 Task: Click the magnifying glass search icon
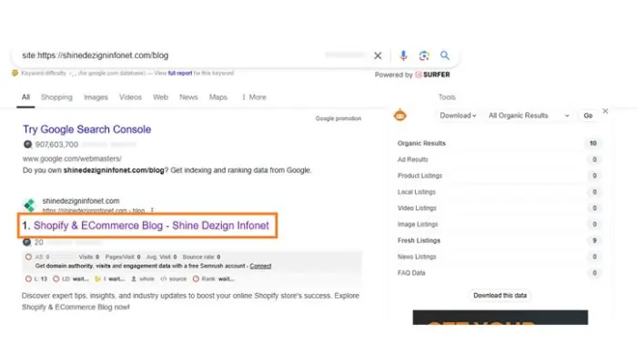[445, 56]
